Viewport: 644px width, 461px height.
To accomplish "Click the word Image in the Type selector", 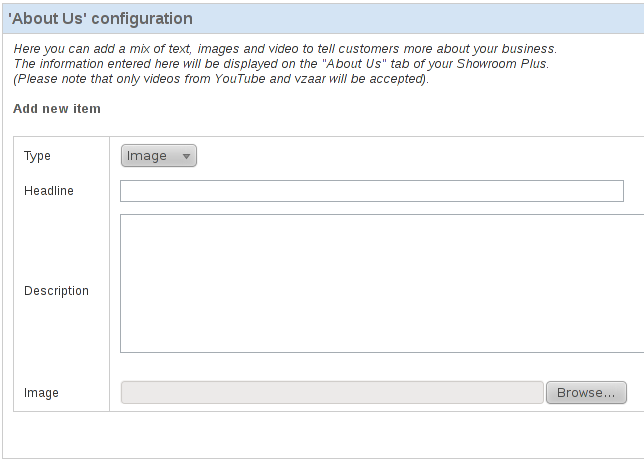I will [x=147, y=156].
